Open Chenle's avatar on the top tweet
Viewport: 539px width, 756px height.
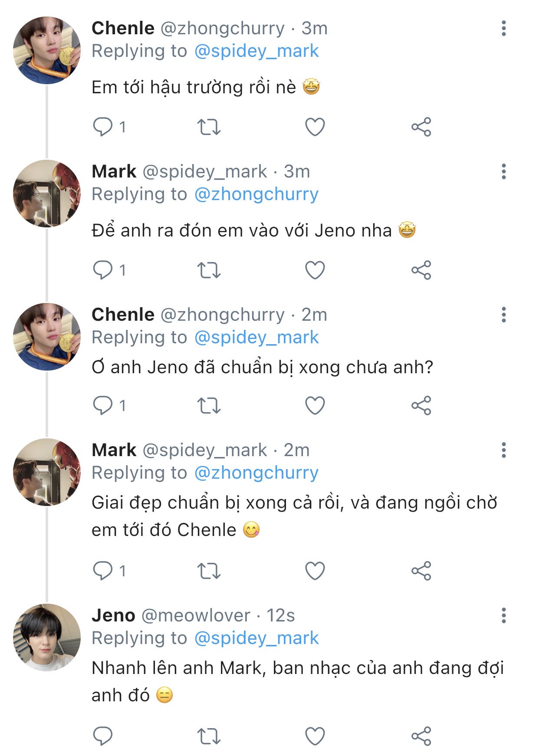[47, 50]
